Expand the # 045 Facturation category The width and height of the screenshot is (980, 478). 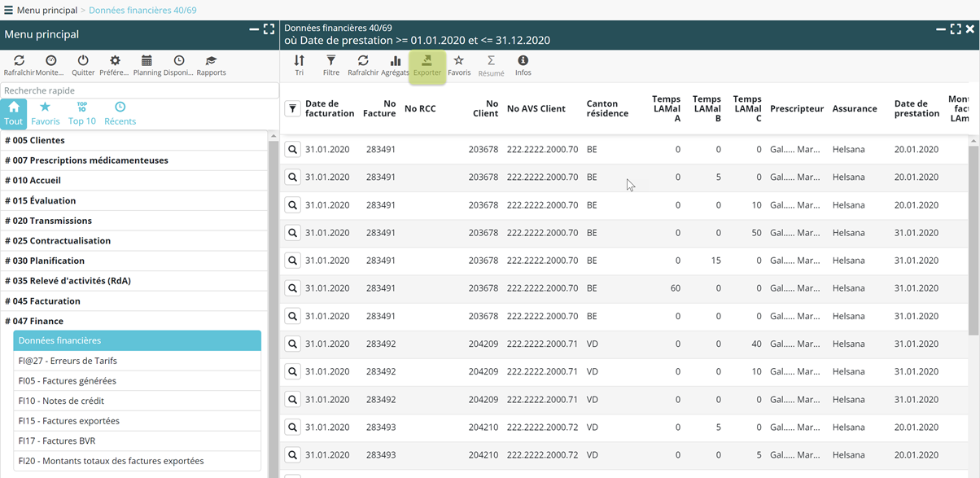click(x=42, y=300)
